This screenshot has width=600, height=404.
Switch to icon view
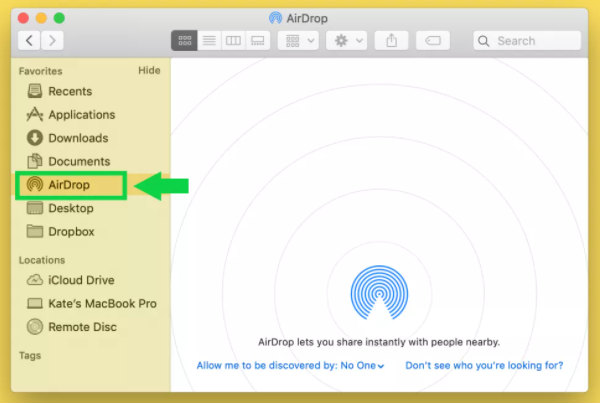184,41
